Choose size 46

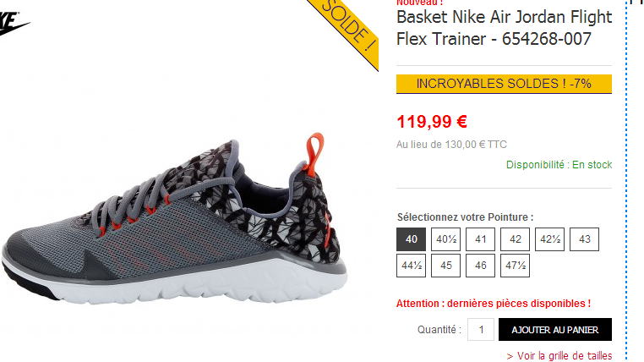(480, 266)
